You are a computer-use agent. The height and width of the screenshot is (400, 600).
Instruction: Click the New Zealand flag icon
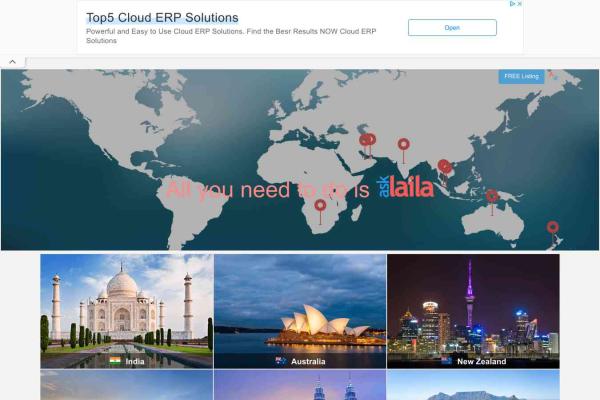[x=446, y=361]
